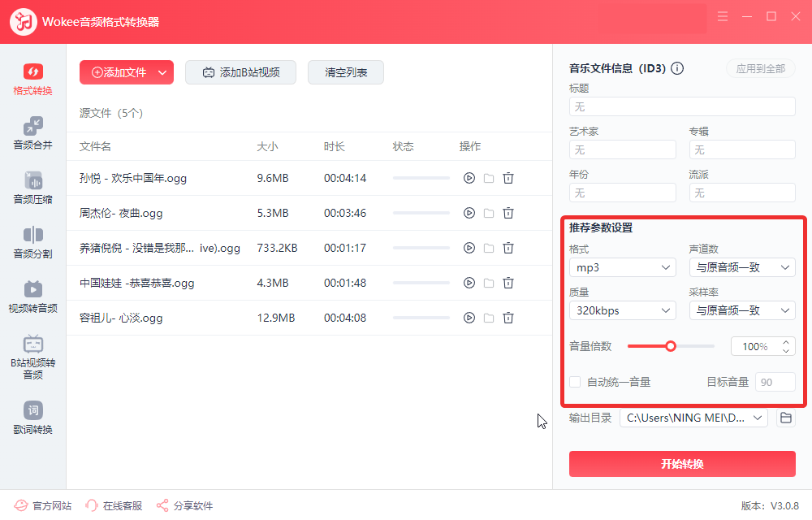Click the 版本: V3.0.8 version text
812x520 pixels.
[770, 505]
